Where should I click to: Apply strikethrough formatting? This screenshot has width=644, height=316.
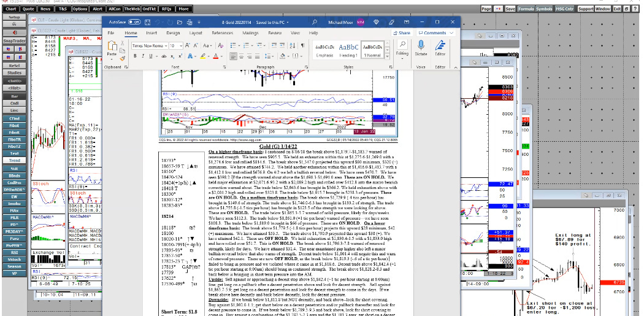(164, 56)
